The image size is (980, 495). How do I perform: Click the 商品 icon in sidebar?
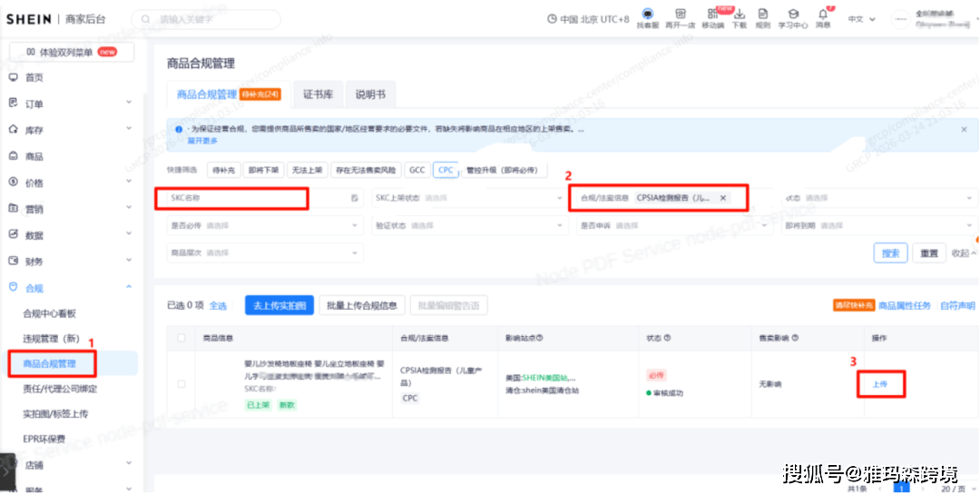click(13, 156)
